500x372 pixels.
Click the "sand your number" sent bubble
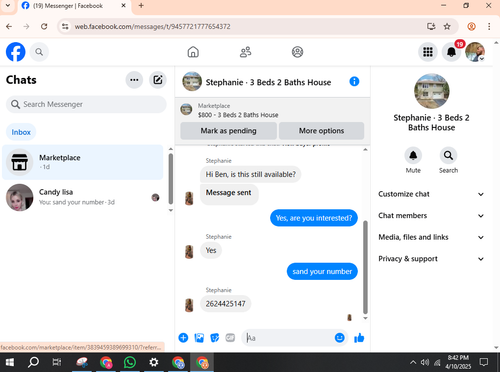point(322,271)
